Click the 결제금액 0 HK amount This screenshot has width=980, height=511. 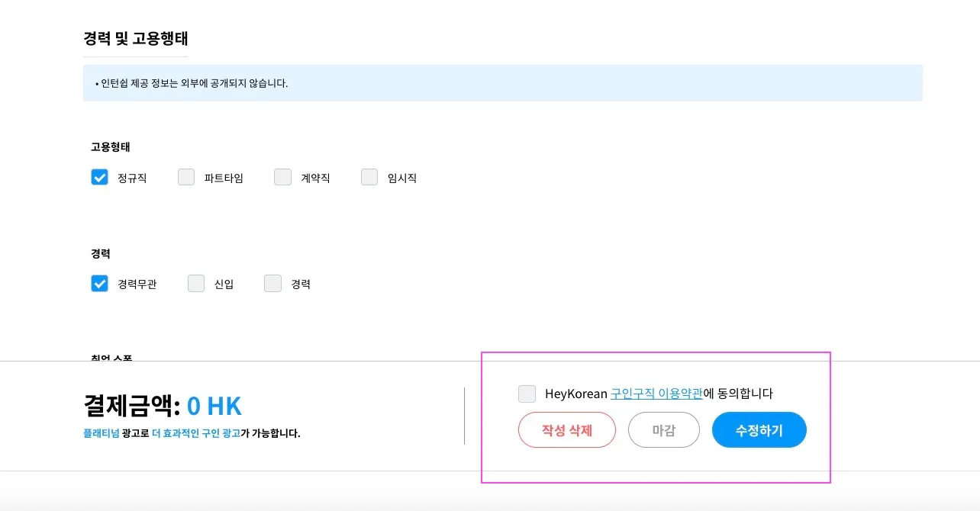click(214, 407)
